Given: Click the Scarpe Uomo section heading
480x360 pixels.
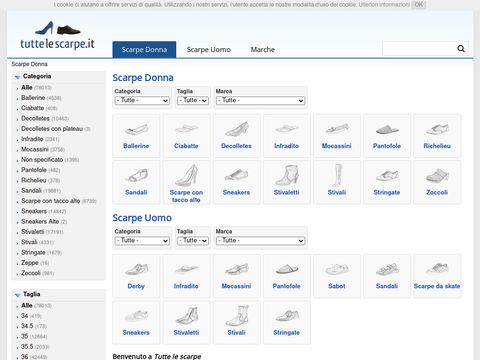Looking at the screenshot, I should tap(142, 218).
